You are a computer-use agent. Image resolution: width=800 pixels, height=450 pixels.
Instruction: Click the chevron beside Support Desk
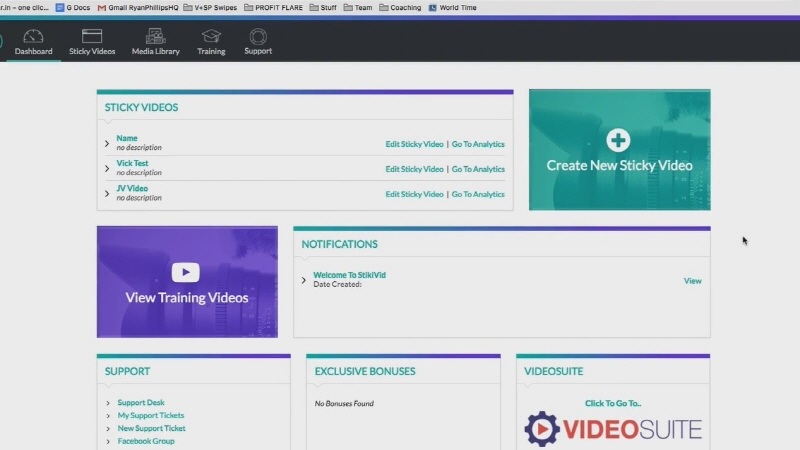(x=108, y=403)
